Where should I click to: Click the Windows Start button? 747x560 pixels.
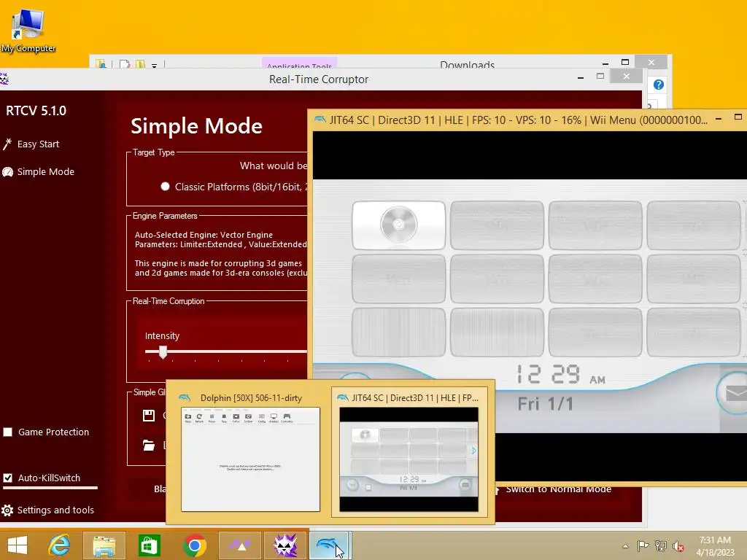18,545
